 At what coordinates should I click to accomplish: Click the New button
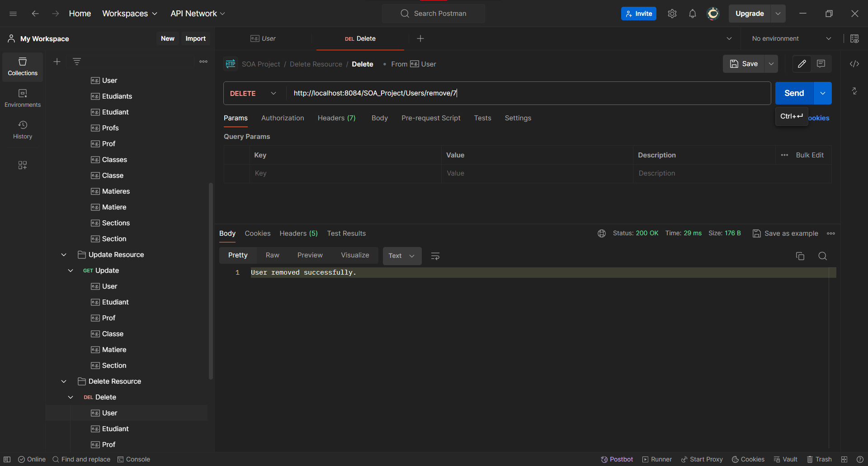pos(168,38)
